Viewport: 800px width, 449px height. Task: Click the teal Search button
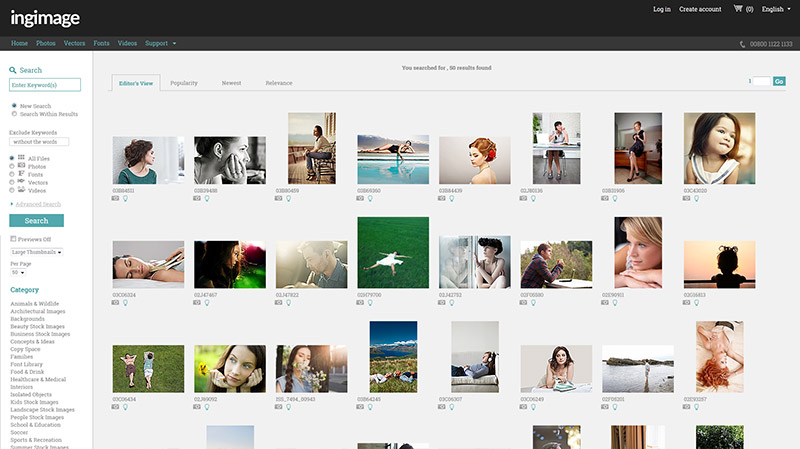click(36, 220)
